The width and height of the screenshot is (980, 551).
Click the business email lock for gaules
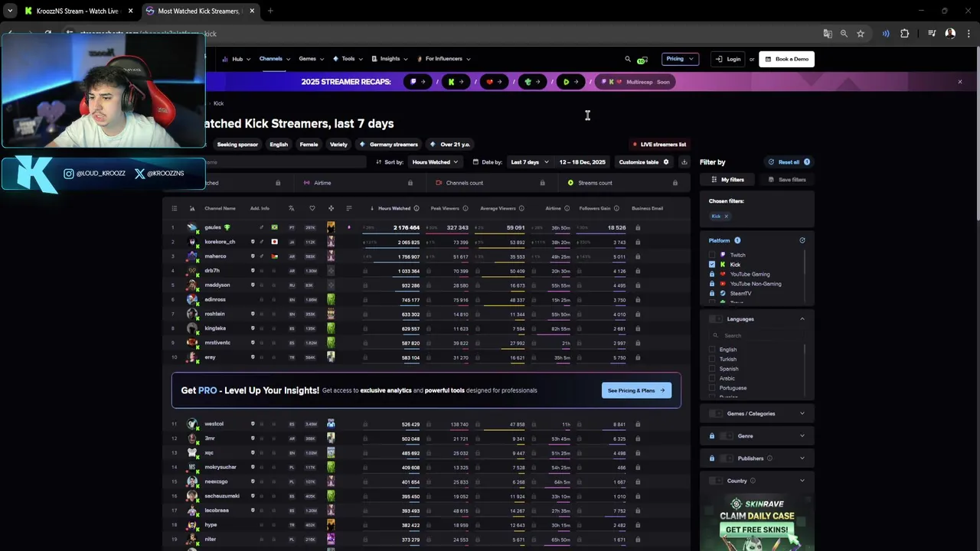638,227
